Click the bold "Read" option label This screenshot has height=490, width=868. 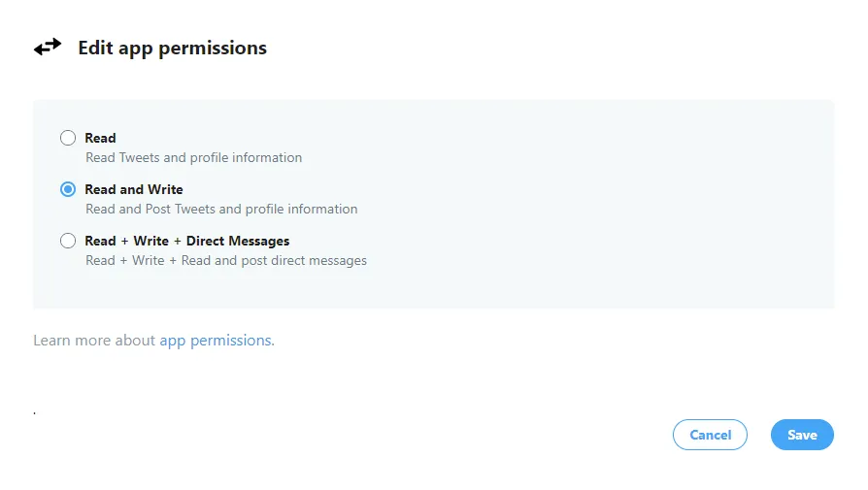[x=100, y=138]
